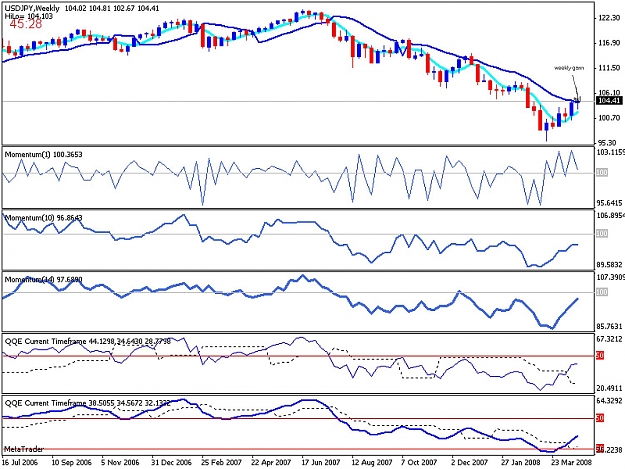
Task: Click the HiLo= 104.103 label
Action: click(x=29, y=16)
